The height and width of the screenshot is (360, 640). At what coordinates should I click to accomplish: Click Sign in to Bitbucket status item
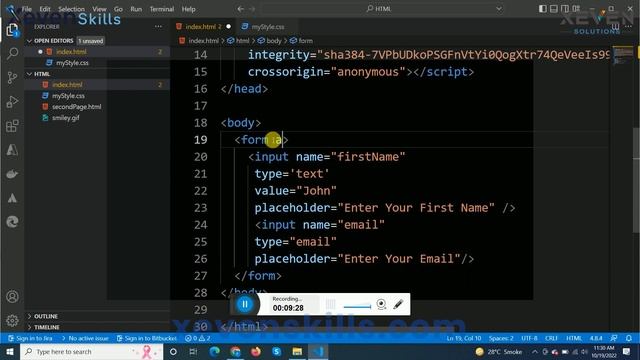(x=146, y=338)
